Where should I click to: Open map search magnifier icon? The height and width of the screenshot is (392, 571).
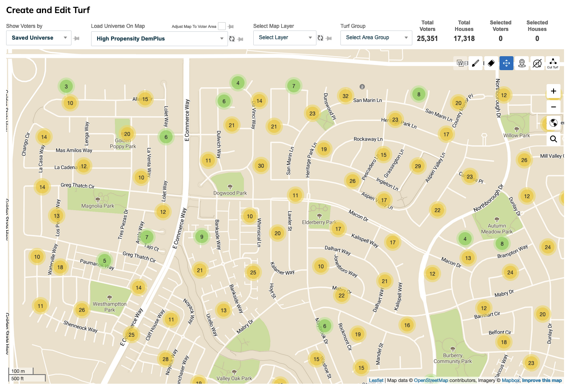coord(554,139)
